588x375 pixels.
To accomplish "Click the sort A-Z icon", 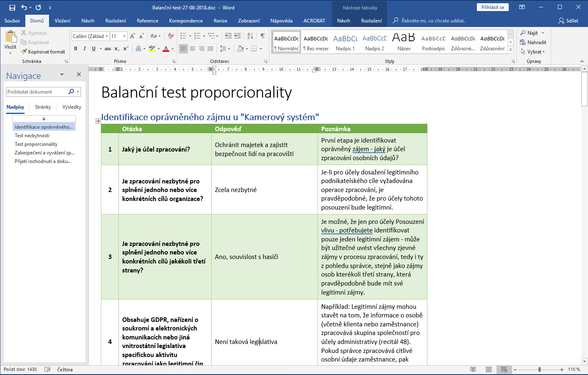I will [x=251, y=36].
